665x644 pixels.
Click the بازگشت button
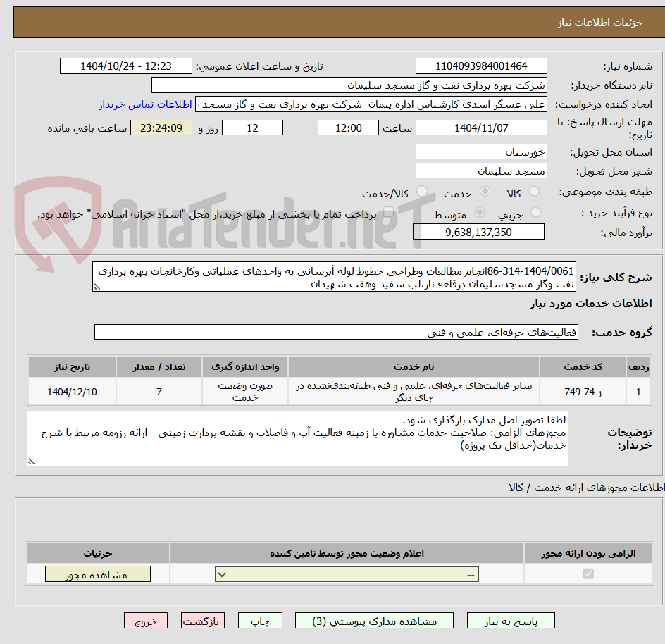pyautogui.click(x=202, y=621)
